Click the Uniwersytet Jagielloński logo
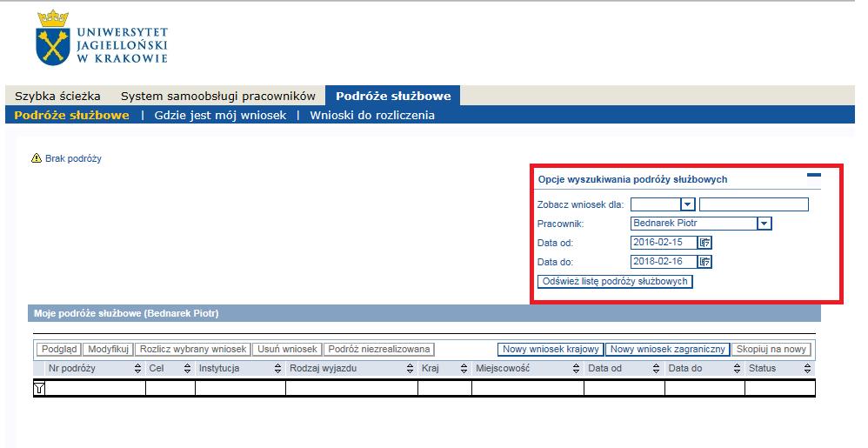Image resolution: width=868 pixels, height=448 pixels. (x=101, y=37)
